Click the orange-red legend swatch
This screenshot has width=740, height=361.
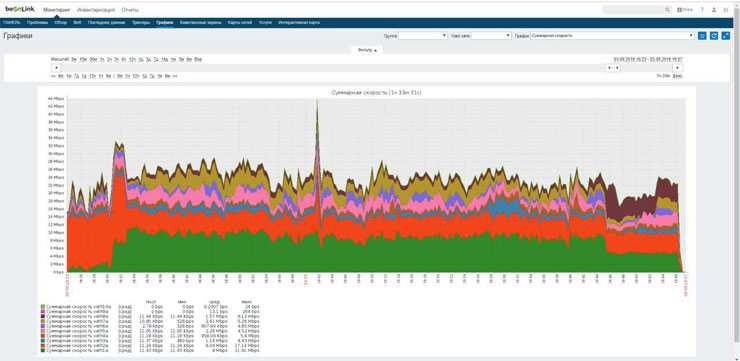tap(43, 346)
